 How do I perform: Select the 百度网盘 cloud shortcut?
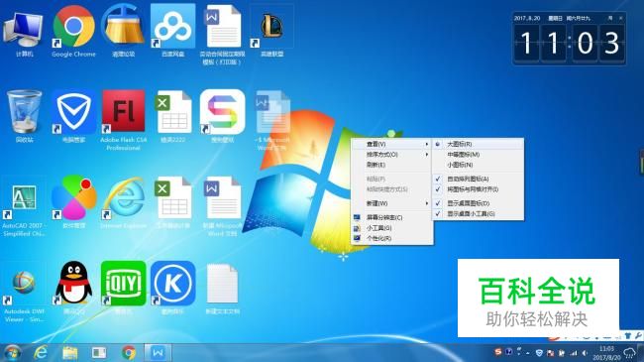coord(173,32)
